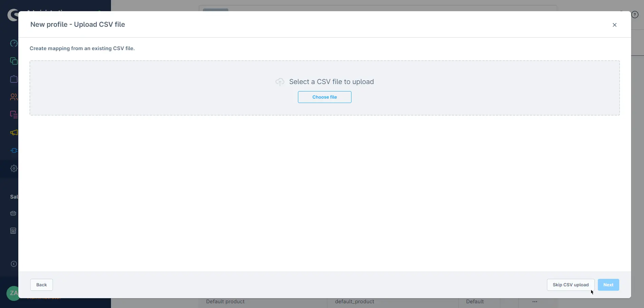The width and height of the screenshot is (644, 308).
Task: Open the Customers sidebar icon
Action: (14, 97)
